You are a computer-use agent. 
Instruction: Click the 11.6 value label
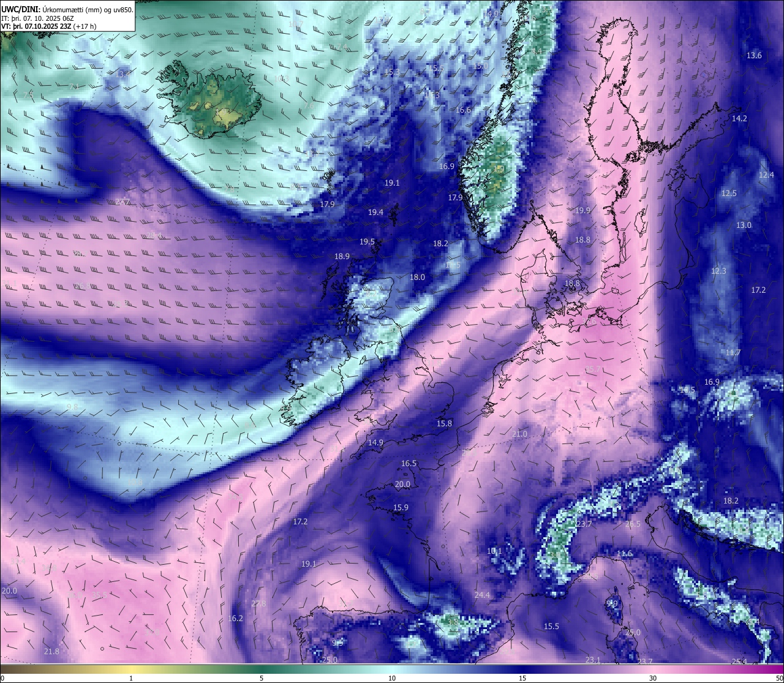click(x=624, y=554)
